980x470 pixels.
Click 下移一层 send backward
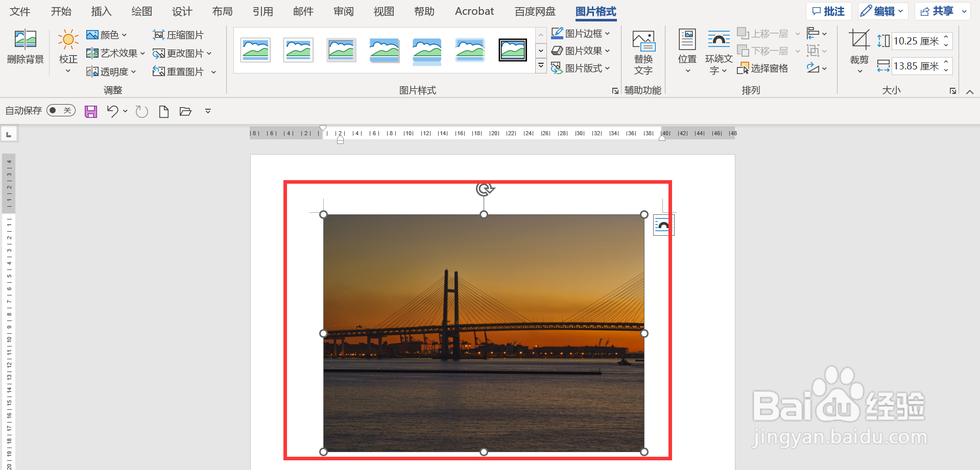[763, 51]
